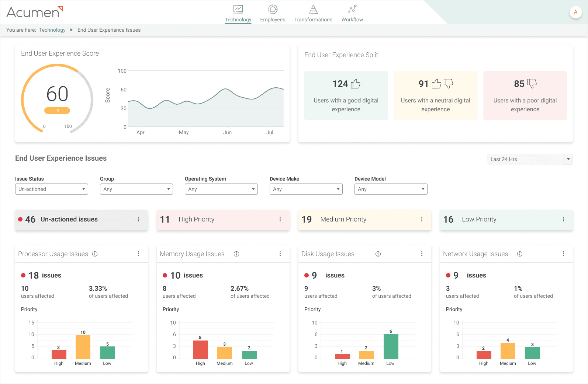The height and width of the screenshot is (384, 588).
Task: Open the Last 24 Hrs time range dropdown
Action: (x=530, y=159)
